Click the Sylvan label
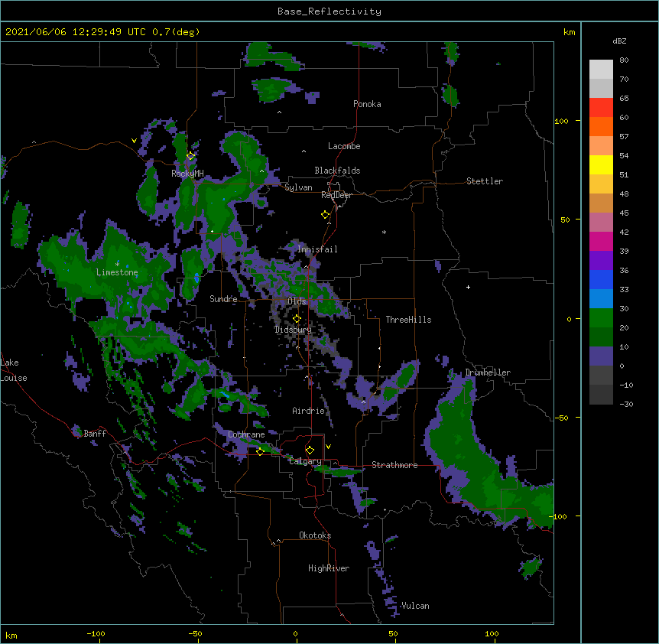 click(x=298, y=187)
